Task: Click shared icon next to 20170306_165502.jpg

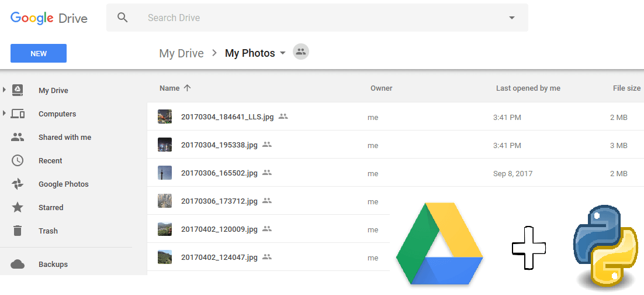Action: point(268,173)
